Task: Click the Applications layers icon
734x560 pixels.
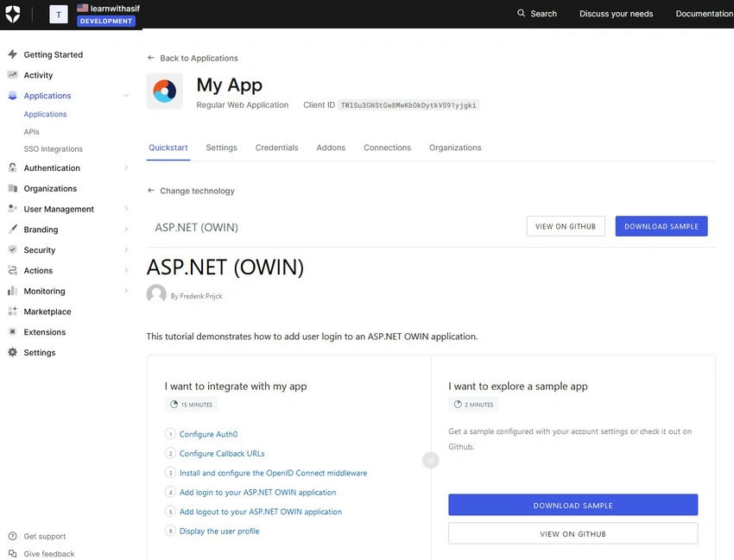Action: 13,96
